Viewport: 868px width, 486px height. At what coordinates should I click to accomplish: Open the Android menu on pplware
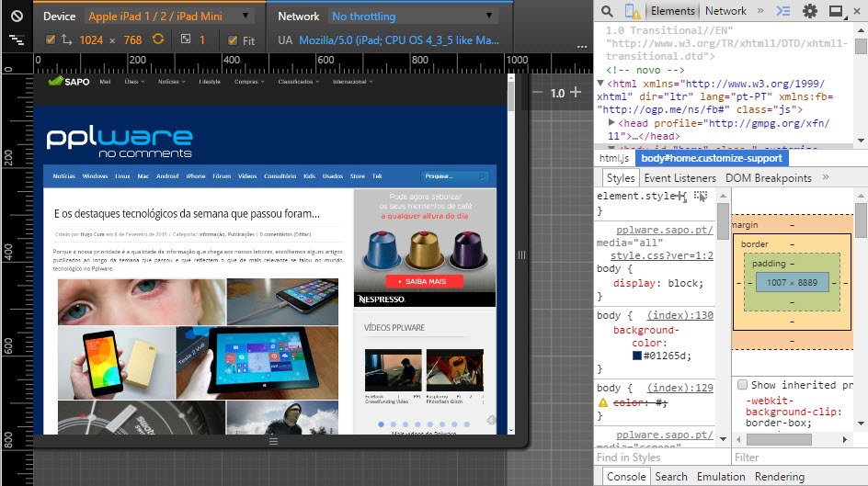[167, 176]
